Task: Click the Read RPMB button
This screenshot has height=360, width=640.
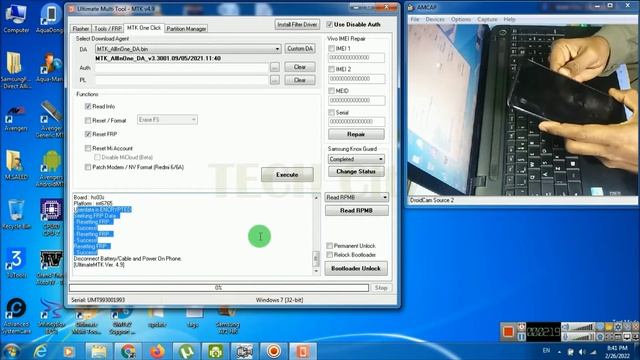Action: [x=356, y=210]
